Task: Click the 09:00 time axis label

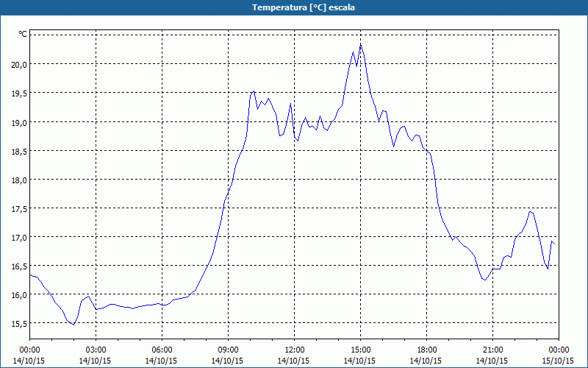Action: point(228,350)
